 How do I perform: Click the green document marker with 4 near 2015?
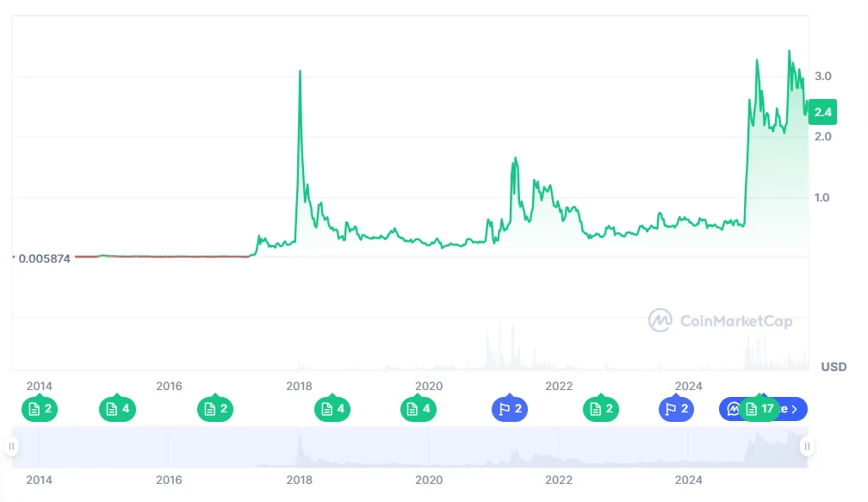(117, 409)
